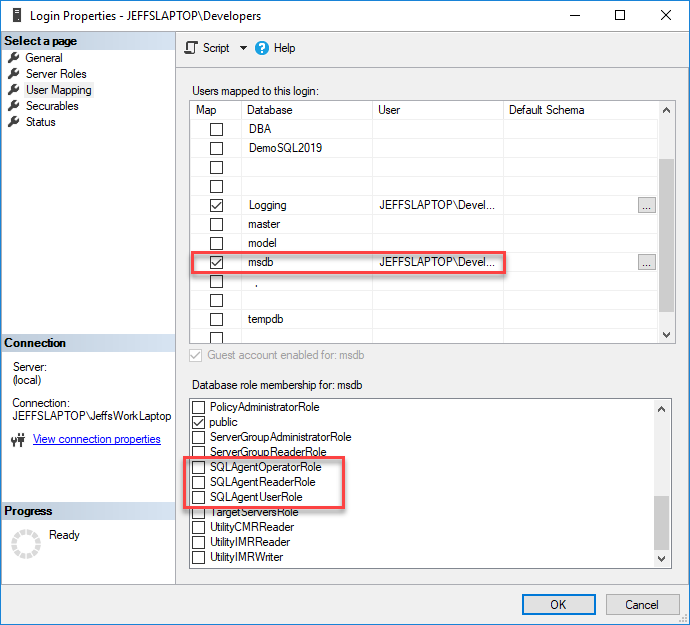Click the role list scrollbar thumb

661,523
